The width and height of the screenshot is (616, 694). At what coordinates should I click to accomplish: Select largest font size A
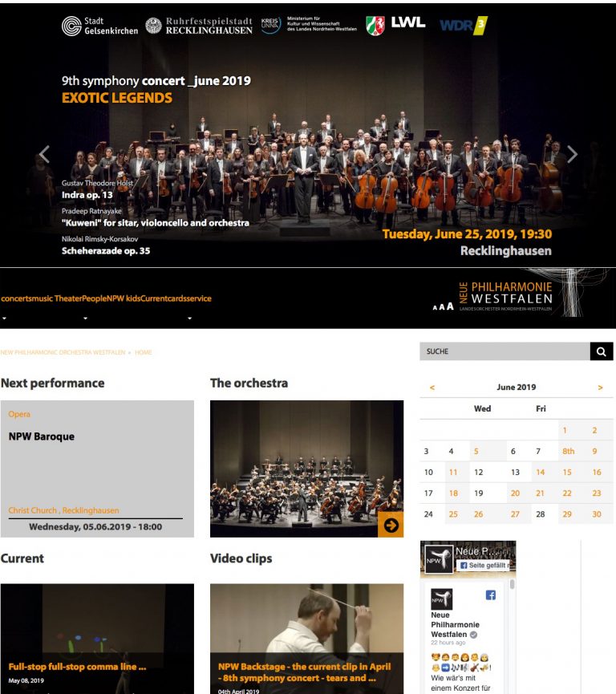[x=450, y=306]
